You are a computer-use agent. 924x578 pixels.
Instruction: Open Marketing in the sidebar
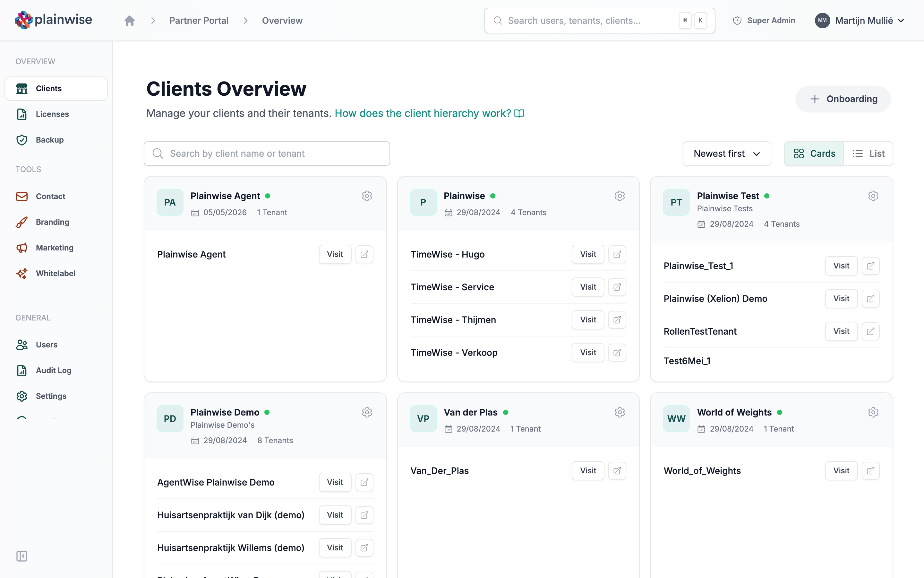point(56,248)
